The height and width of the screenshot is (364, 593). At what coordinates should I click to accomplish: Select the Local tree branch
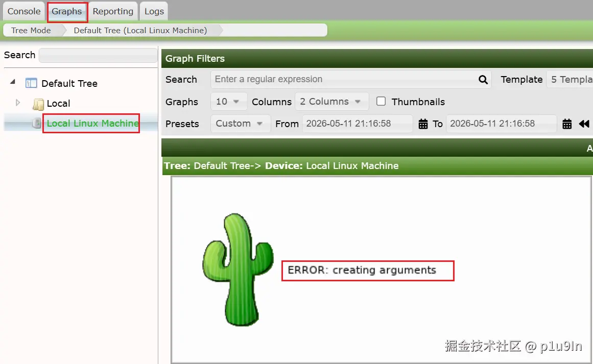coord(58,103)
